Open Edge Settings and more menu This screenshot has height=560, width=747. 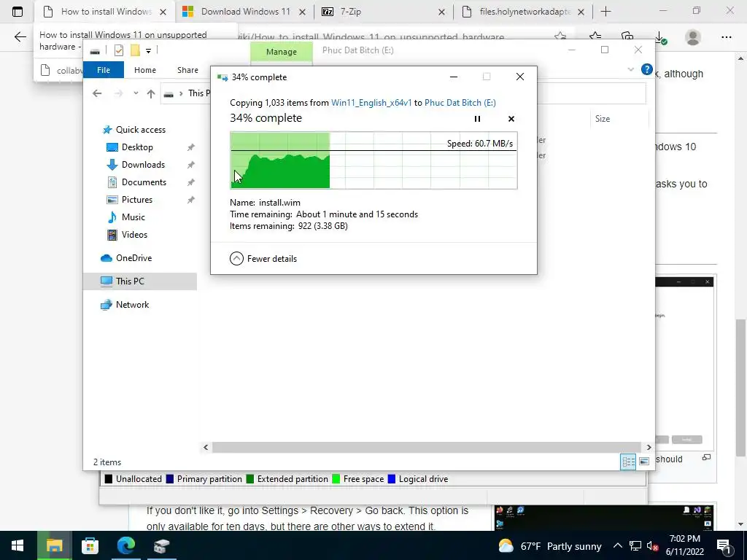[x=726, y=37]
